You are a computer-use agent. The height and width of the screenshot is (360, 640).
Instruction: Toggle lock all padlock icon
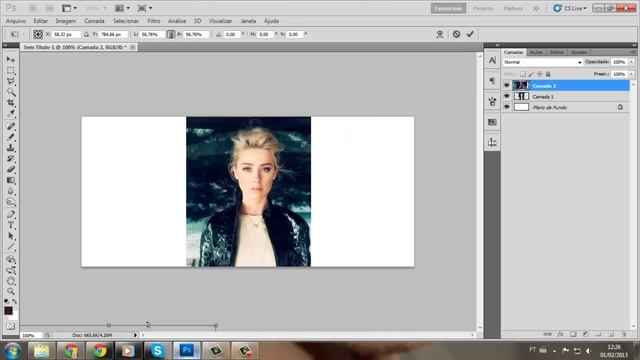tap(548, 74)
